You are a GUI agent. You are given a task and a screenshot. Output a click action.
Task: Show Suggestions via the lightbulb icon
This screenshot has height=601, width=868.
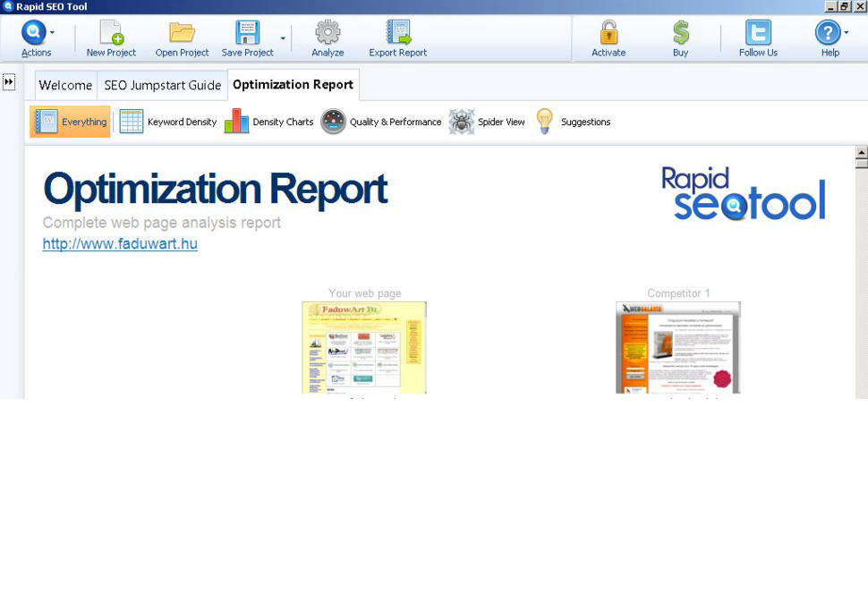(x=544, y=122)
